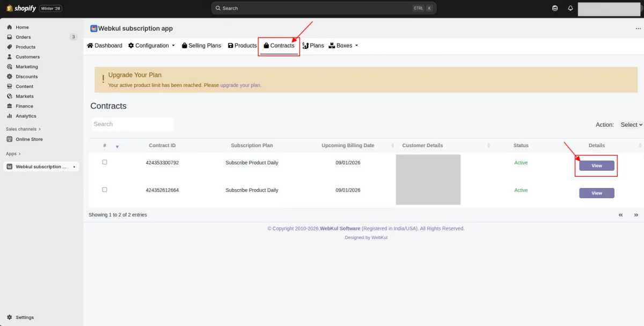Open the Sidekick assistant icon in top bar
This screenshot has width=644, height=326.
pyautogui.click(x=555, y=8)
